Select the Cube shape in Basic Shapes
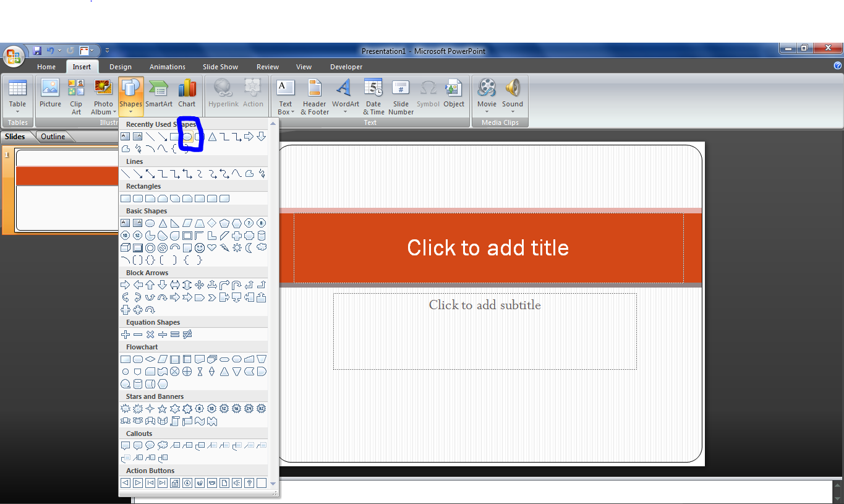This screenshot has height=504, width=844. click(126, 248)
